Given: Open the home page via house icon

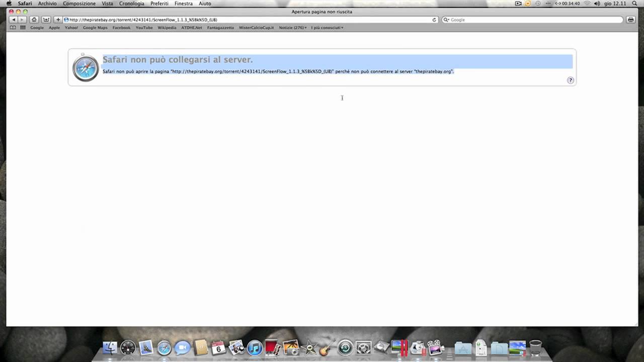Looking at the screenshot, I should pyautogui.click(x=34, y=20).
